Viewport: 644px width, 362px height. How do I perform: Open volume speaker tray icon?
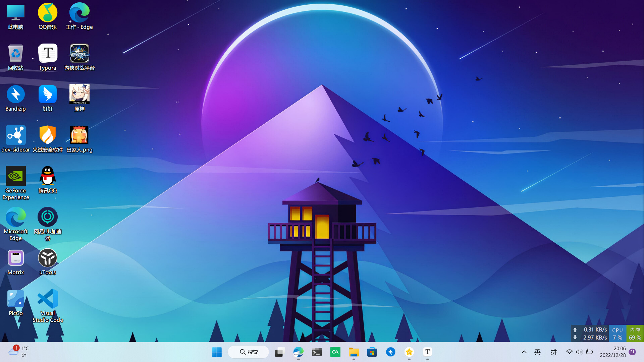pos(579,352)
